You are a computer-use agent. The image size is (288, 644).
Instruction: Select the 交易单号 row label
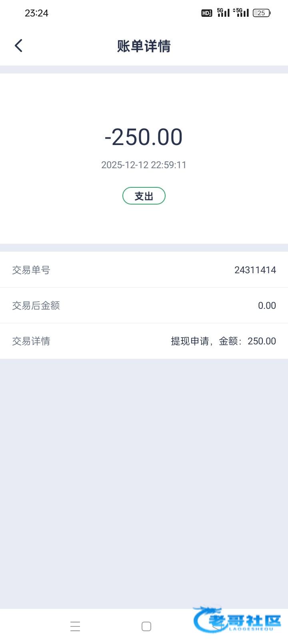coord(31,270)
